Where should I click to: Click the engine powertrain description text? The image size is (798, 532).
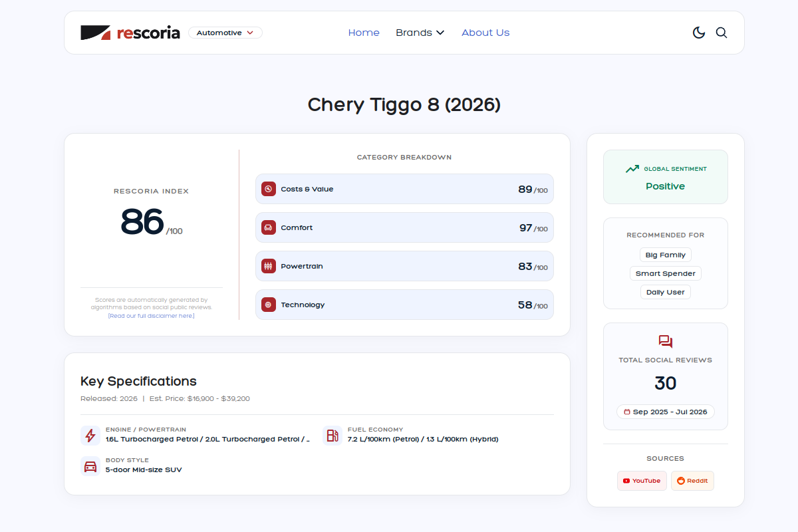point(207,439)
